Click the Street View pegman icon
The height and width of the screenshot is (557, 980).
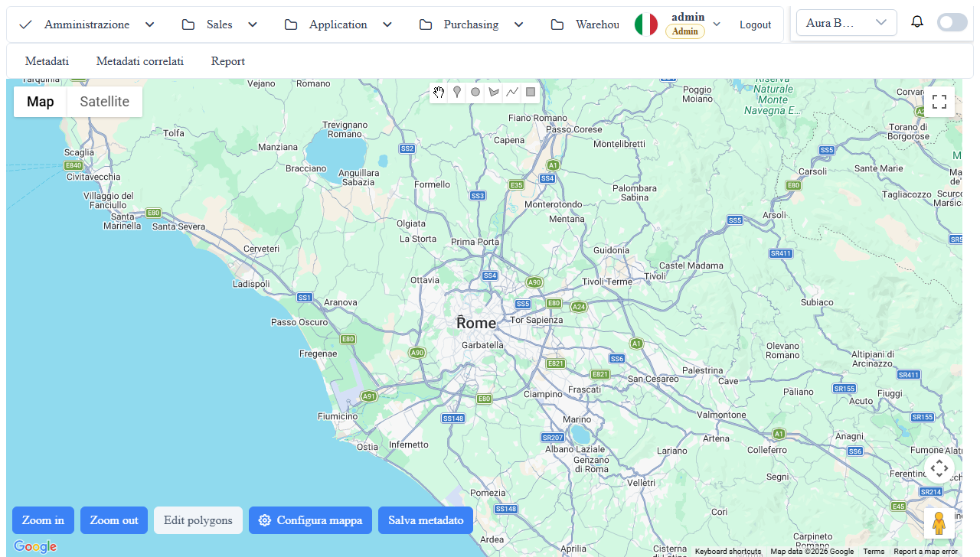[939, 523]
